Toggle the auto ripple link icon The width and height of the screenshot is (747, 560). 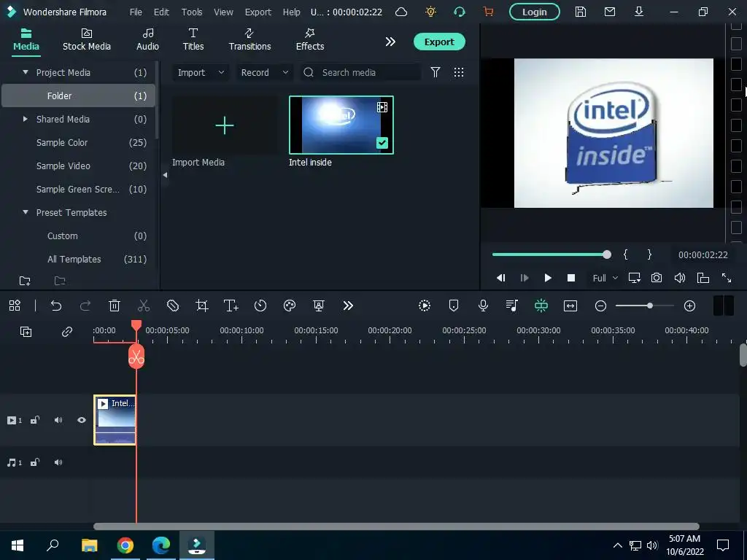point(66,332)
